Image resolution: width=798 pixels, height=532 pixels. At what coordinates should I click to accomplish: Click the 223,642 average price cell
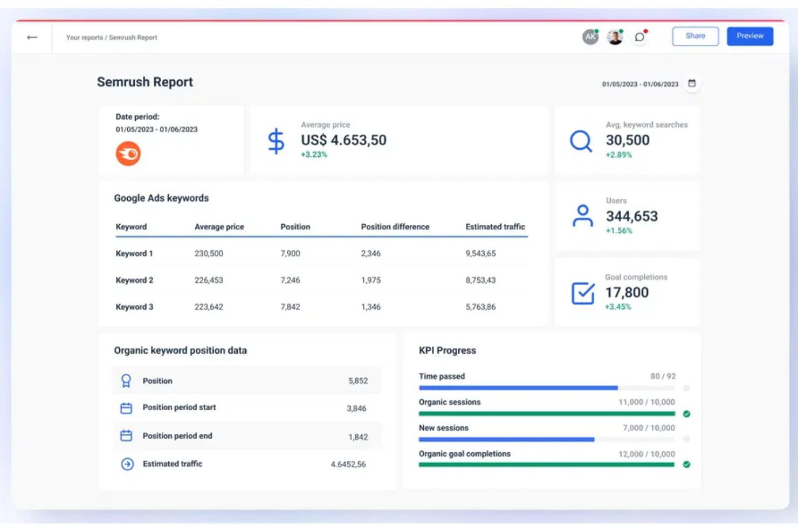point(209,307)
